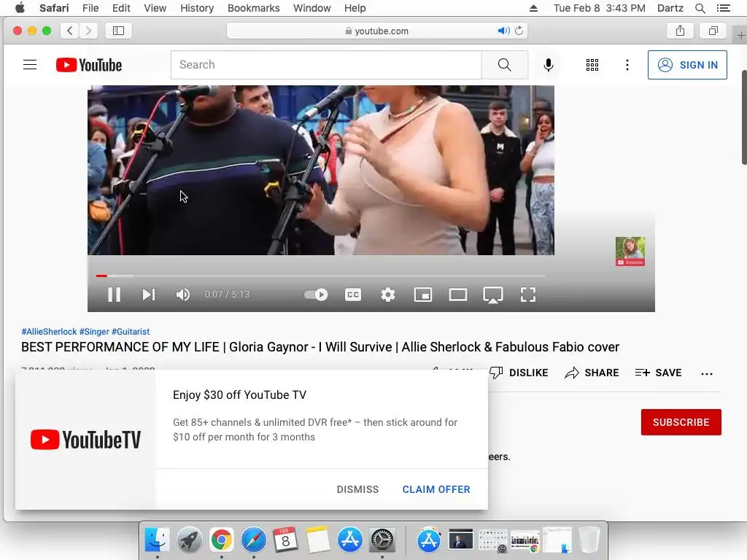Show the Safari sidebar
The width and height of the screenshot is (747, 560).
(118, 31)
